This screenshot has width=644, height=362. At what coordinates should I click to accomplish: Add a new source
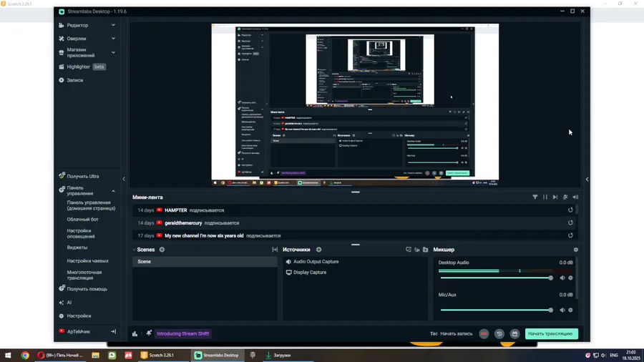point(318,250)
